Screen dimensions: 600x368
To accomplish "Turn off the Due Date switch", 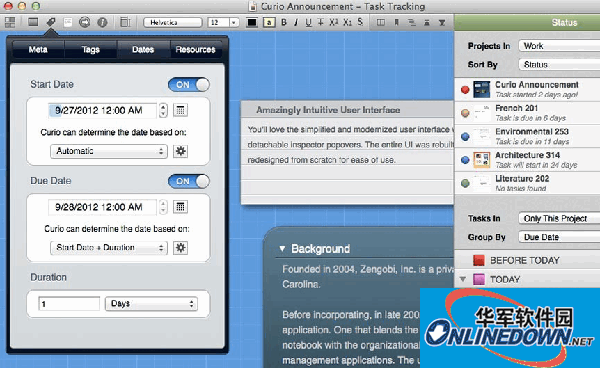I will click(x=189, y=181).
